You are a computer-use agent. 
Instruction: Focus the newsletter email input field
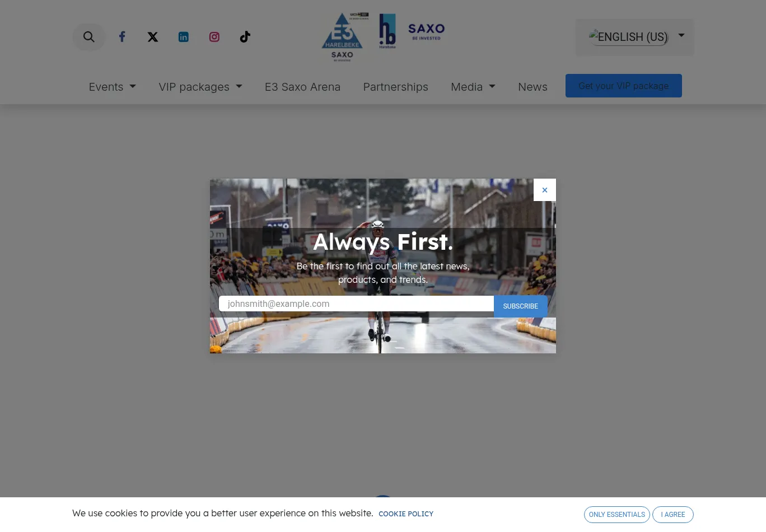[x=356, y=304]
